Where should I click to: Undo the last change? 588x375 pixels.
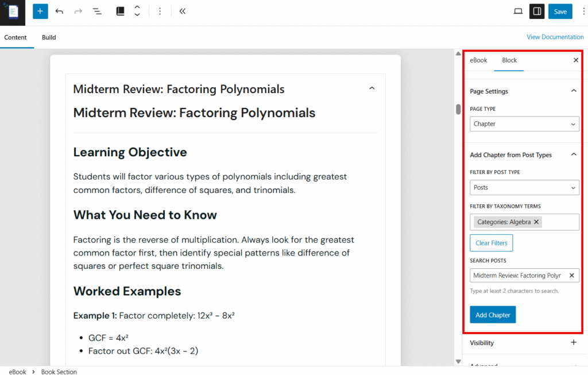(x=59, y=11)
